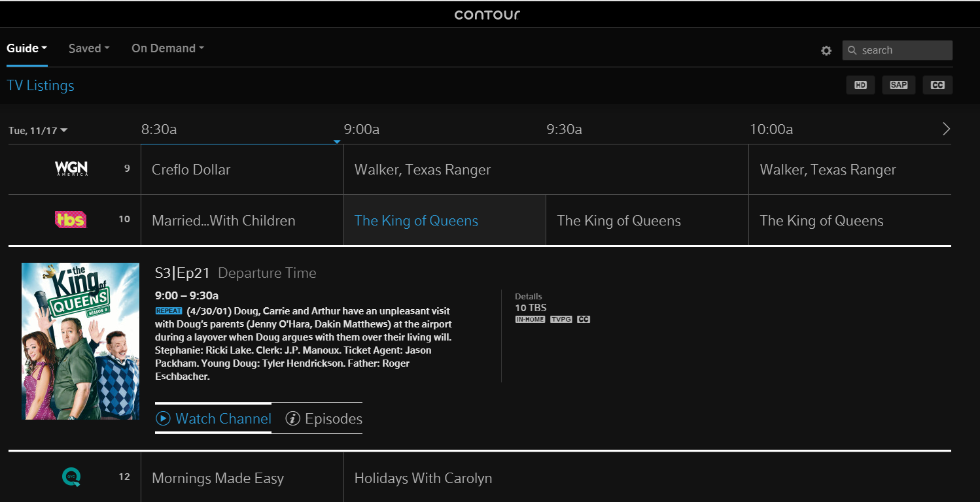Click the 9:30a time header
The image size is (980, 502).
pyautogui.click(x=565, y=129)
